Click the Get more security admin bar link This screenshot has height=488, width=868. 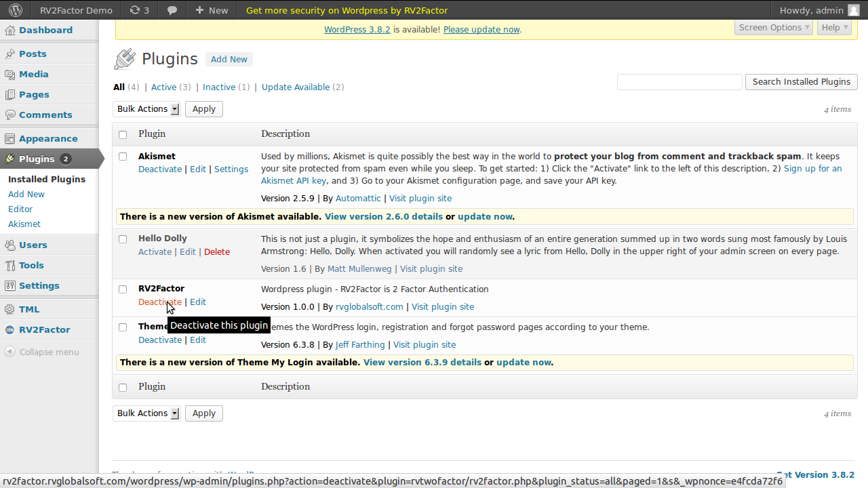pyautogui.click(x=347, y=10)
